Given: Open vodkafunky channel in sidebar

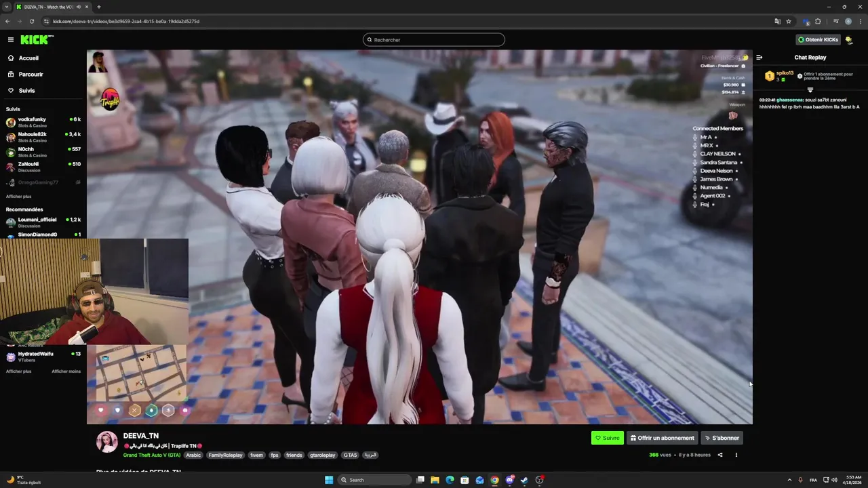Looking at the screenshot, I should (x=43, y=123).
